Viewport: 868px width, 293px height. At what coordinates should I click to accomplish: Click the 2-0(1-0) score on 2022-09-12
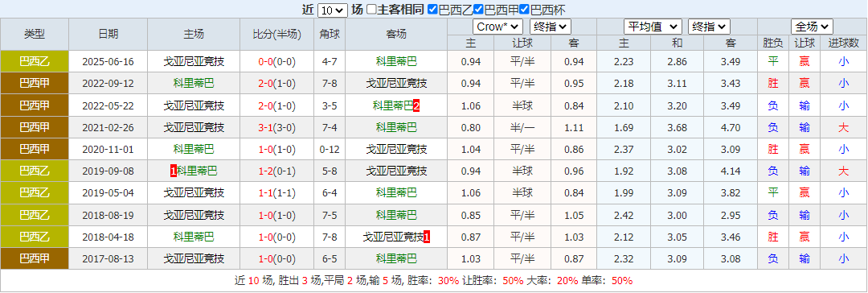point(276,84)
